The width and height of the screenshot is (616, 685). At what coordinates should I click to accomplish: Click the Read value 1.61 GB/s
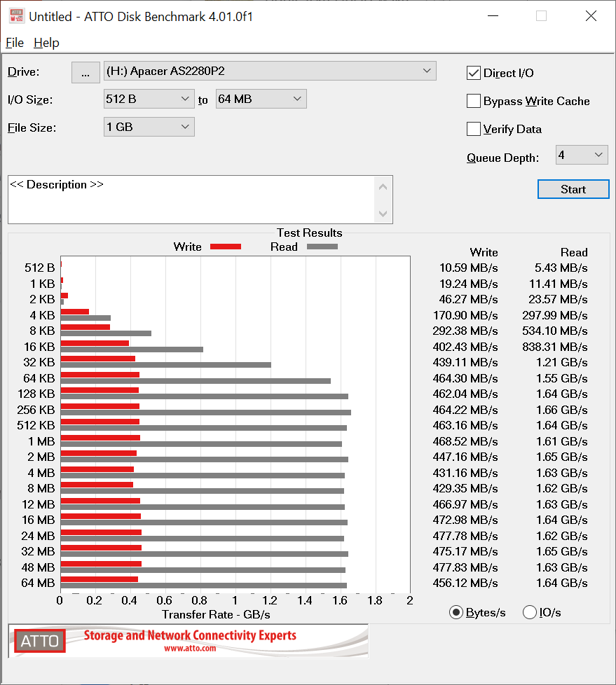click(562, 441)
